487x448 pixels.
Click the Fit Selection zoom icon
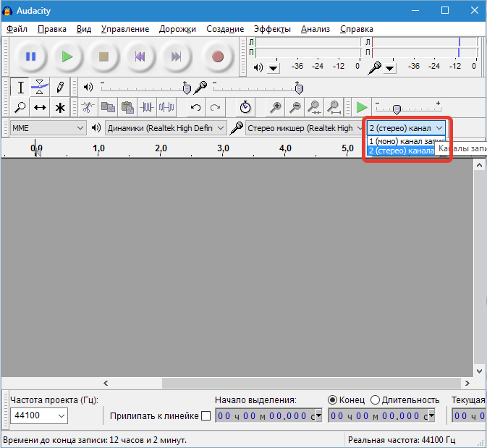[314, 108]
